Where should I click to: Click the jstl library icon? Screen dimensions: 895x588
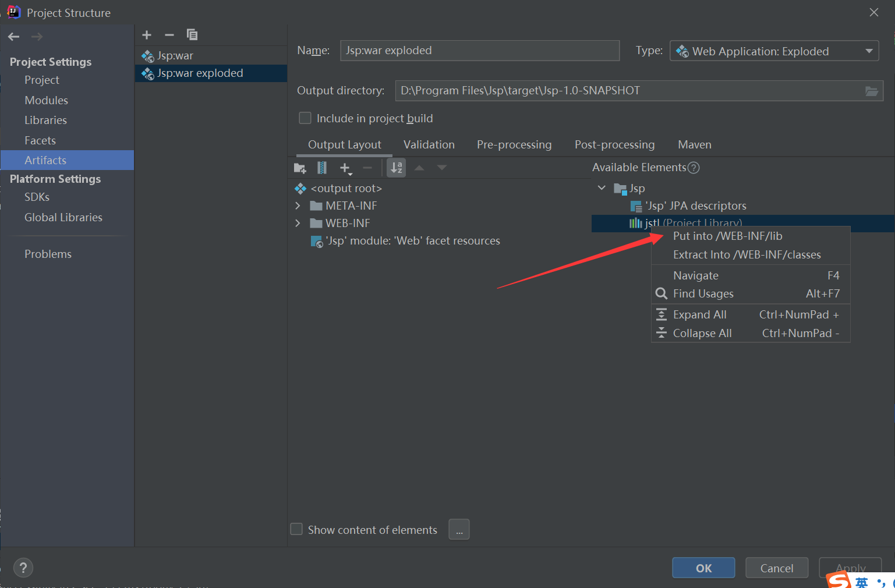point(635,223)
